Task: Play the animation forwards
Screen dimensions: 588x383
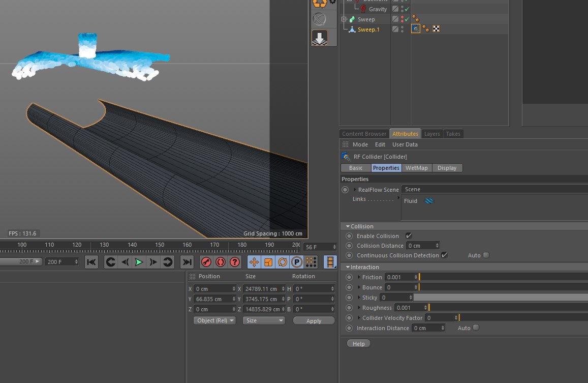Action: [x=139, y=262]
